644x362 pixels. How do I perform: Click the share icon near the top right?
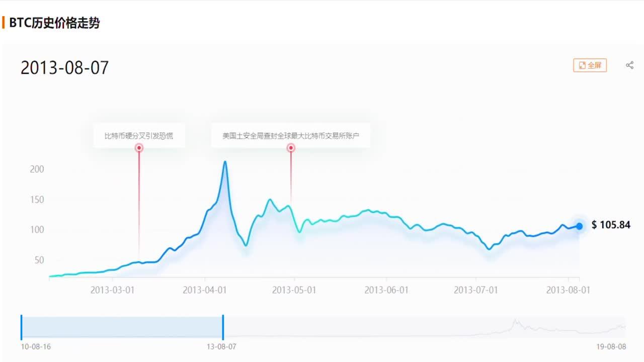point(629,65)
